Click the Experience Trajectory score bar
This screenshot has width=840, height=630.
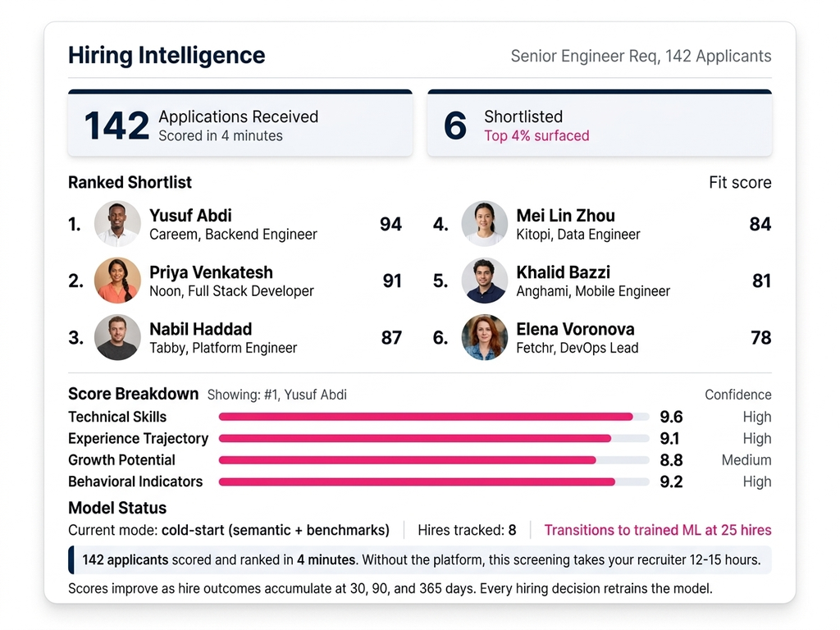click(x=434, y=439)
